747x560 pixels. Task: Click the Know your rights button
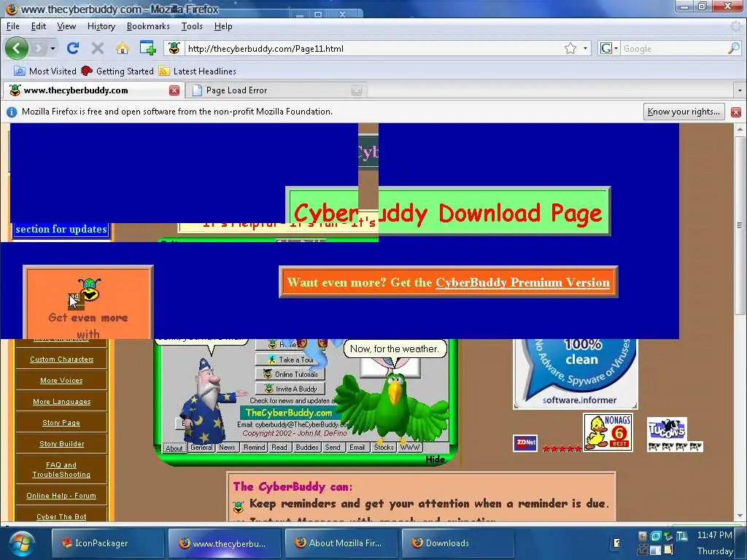[684, 112]
